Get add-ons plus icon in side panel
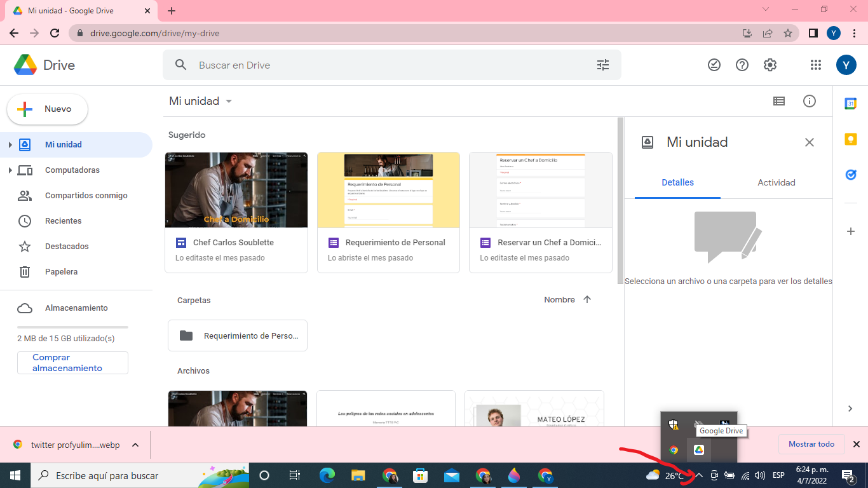This screenshot has height=488, width=868. 851,231
